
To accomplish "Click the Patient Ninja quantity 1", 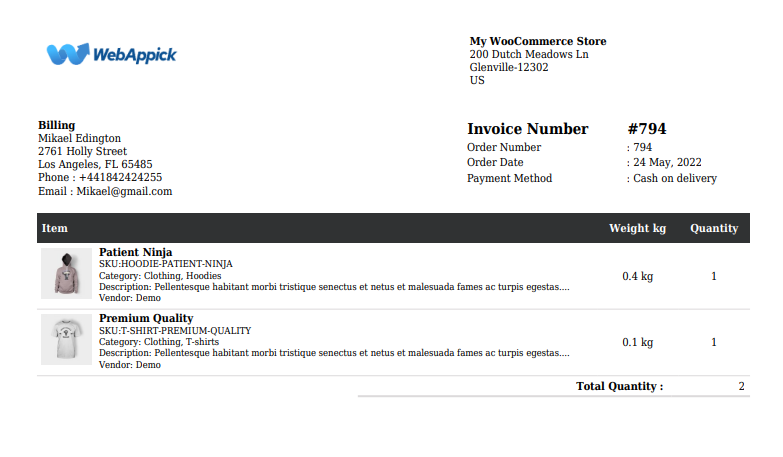I will tap(714, 276).
